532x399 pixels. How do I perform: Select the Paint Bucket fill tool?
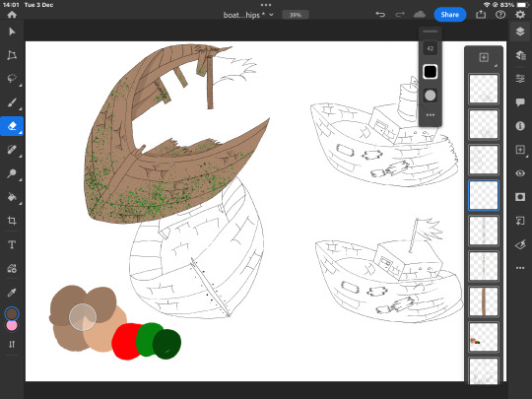coord(12,197)
